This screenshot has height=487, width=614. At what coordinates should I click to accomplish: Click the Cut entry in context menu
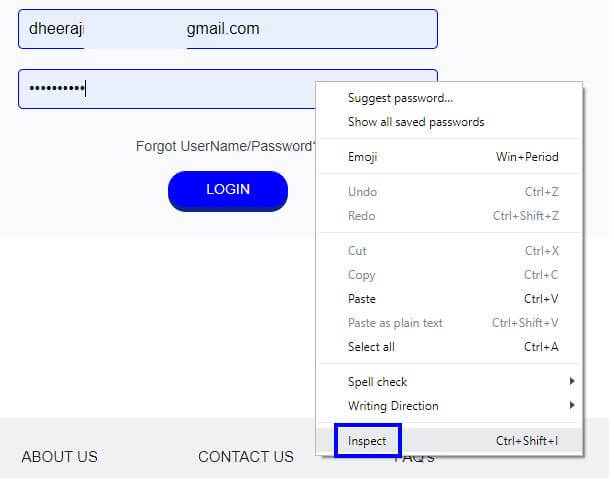[449, 251]
